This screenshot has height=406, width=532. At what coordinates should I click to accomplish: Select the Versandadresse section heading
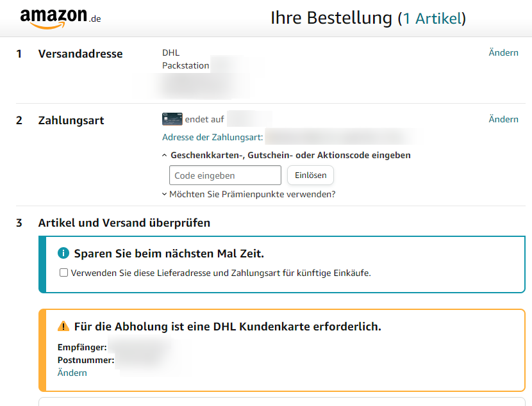(80, 54)
